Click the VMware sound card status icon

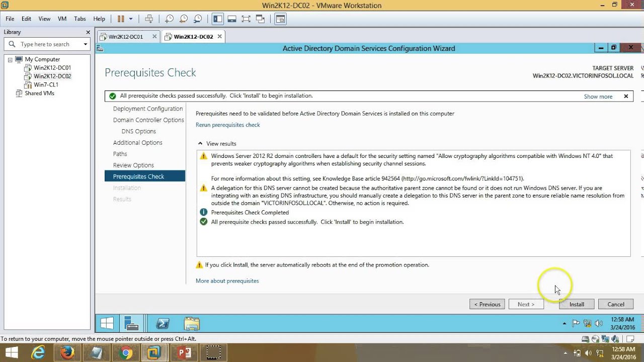615,339
